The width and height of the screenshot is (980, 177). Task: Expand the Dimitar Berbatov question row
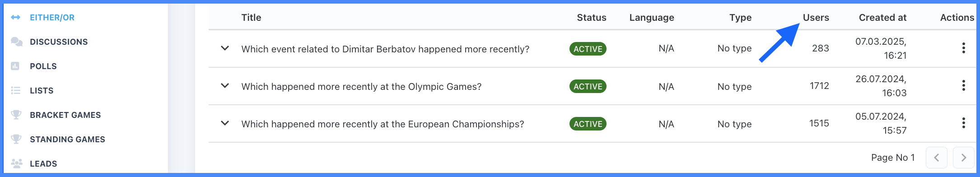pyautogui.click(x=225, y=48)
